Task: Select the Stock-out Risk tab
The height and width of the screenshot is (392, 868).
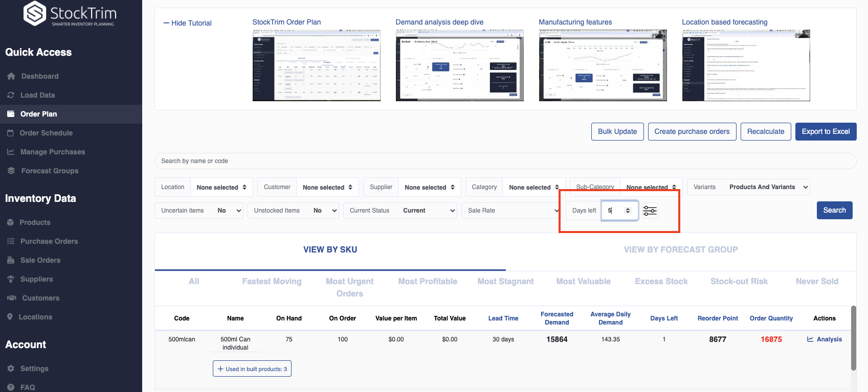Action: 739,282
